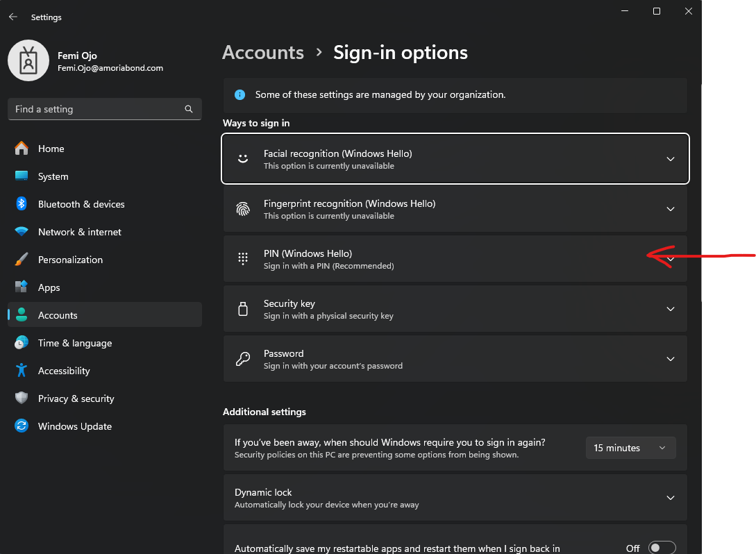Image resolution: width=756 pixels, height=554 pixels.
Task: Click the blue info icon
Action: click(240, 94)
